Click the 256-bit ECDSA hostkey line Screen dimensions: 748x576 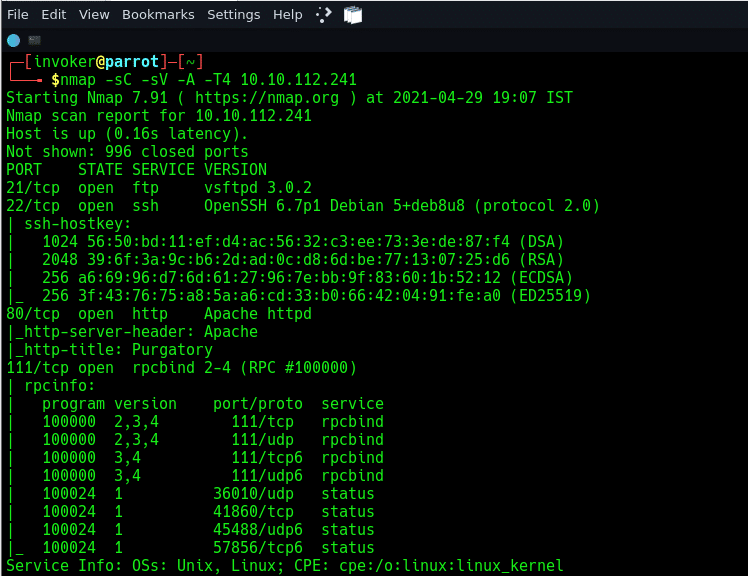(307, 278)
